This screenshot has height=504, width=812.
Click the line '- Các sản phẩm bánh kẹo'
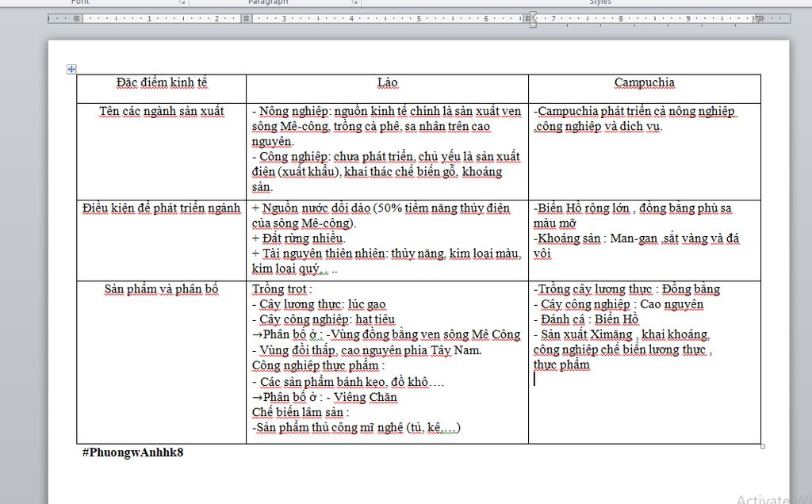348,382
